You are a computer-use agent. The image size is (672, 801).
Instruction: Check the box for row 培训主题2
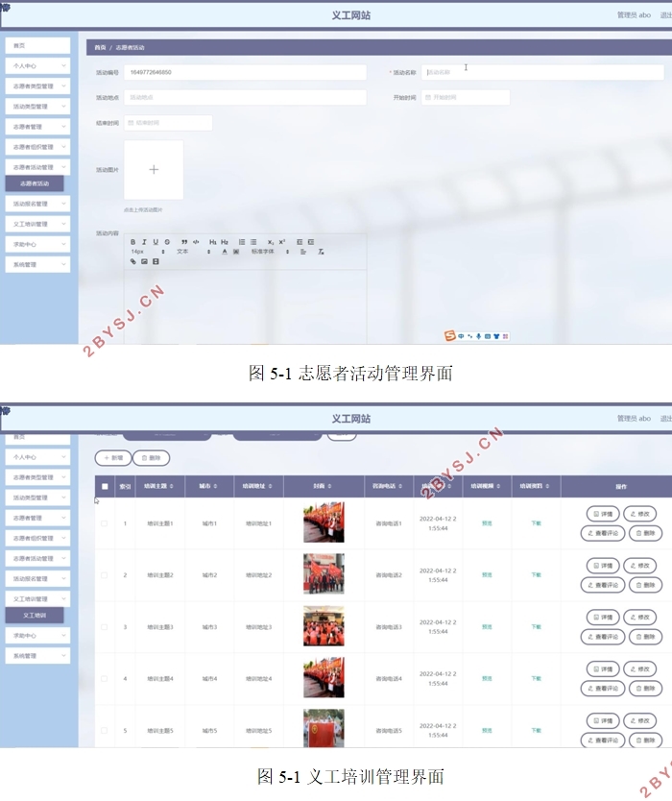tap(105, 575)
